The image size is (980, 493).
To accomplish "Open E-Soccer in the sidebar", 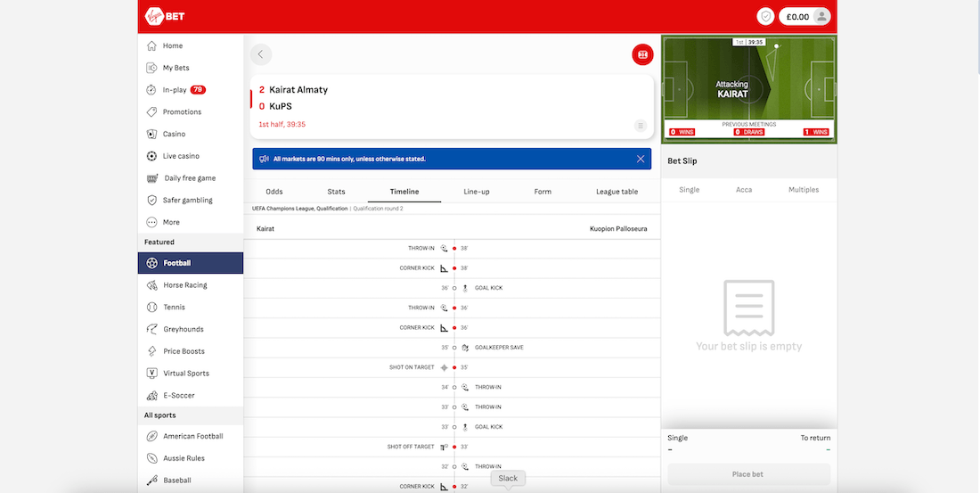I will 191,396.
